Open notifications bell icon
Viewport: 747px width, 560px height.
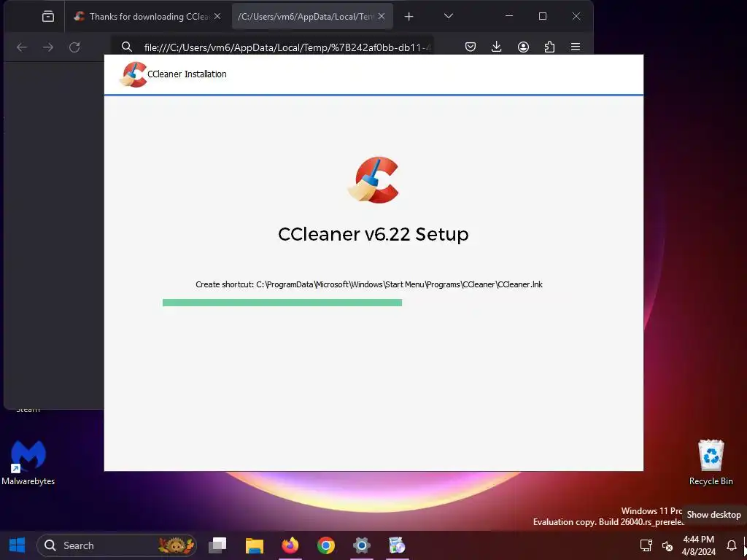tap(731, 545)
